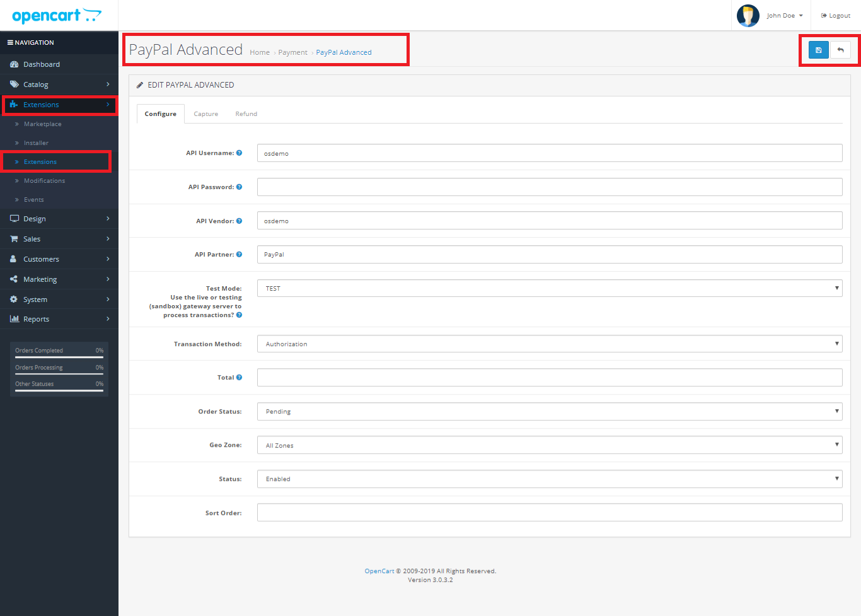
Task: Click the Reports bar-chart icon
Action: tap(14, 319)
